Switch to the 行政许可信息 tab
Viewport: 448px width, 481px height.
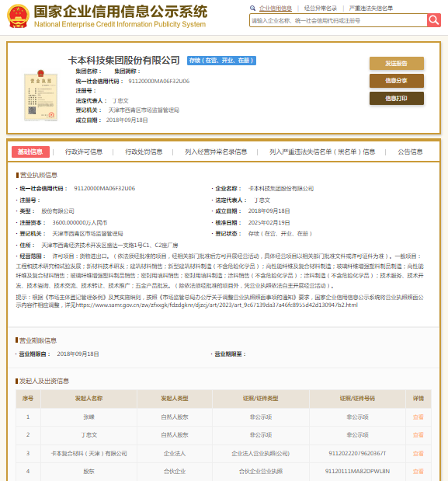[84, 152]
